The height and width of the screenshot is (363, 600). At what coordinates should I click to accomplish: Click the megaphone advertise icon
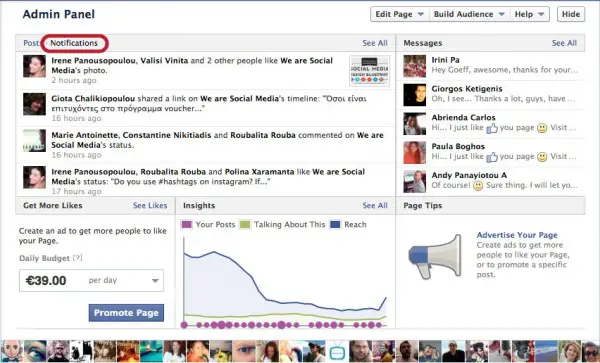(435, 256)
